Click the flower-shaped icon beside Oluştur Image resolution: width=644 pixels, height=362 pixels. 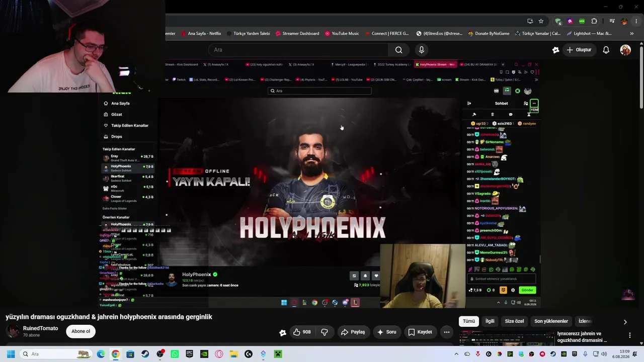pos(555,50)
